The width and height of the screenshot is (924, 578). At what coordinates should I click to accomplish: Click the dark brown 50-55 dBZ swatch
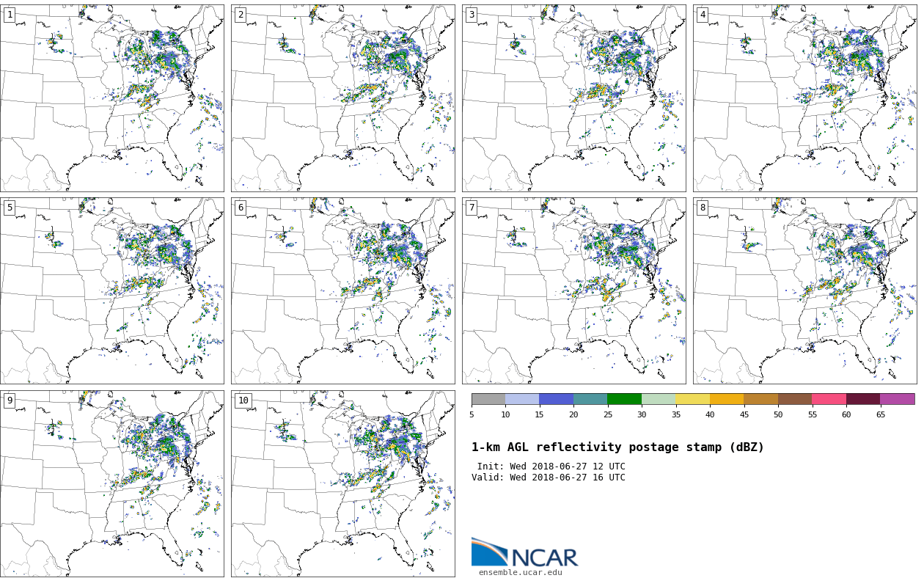coord(795,399)
